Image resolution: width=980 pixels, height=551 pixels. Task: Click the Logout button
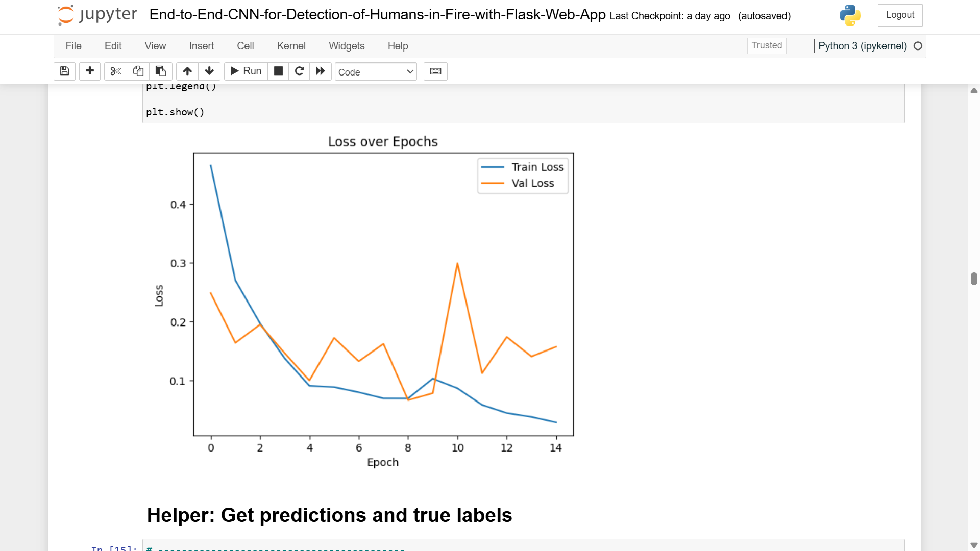click(900, 15)
